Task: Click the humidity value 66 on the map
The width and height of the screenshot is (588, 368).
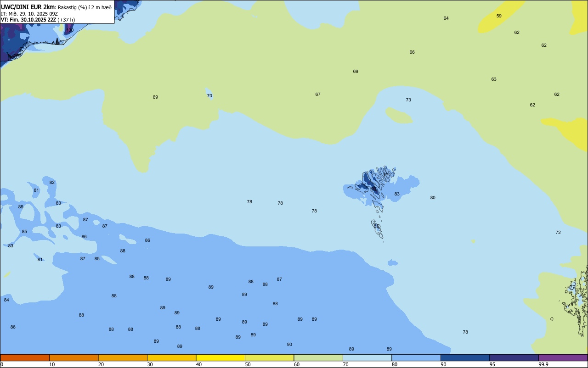Action: (412, 52)
